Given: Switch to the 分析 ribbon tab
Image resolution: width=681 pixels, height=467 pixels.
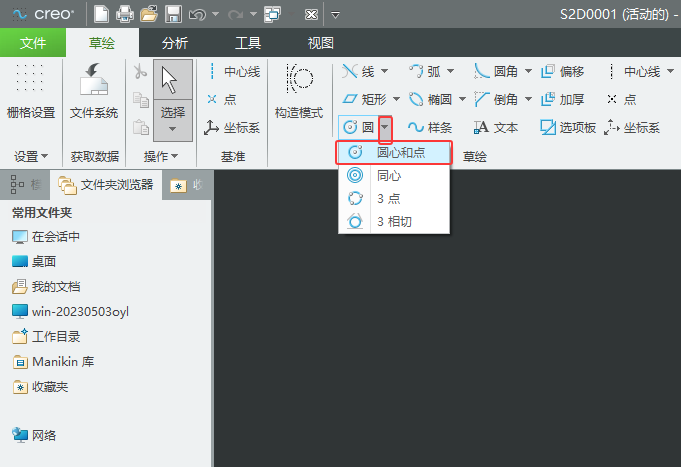Looking at the screenshot, I should [x=175, y=43].
